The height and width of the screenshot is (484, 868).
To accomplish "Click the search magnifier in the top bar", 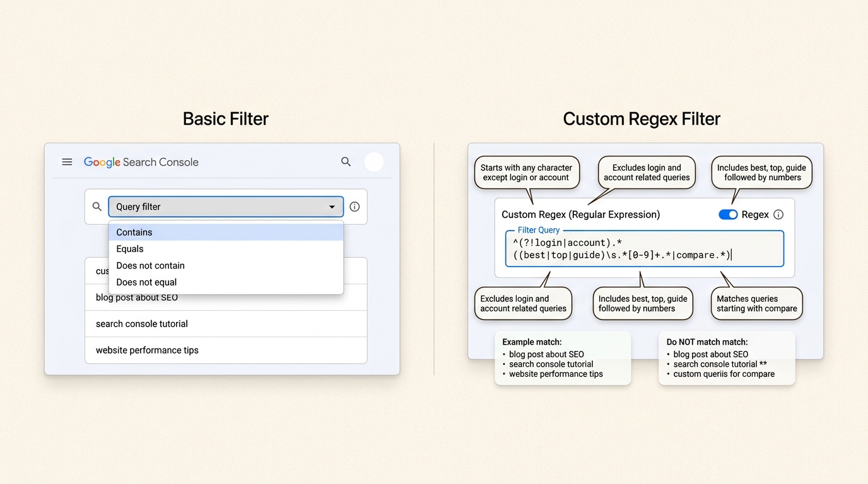I will tap(346, 162).
